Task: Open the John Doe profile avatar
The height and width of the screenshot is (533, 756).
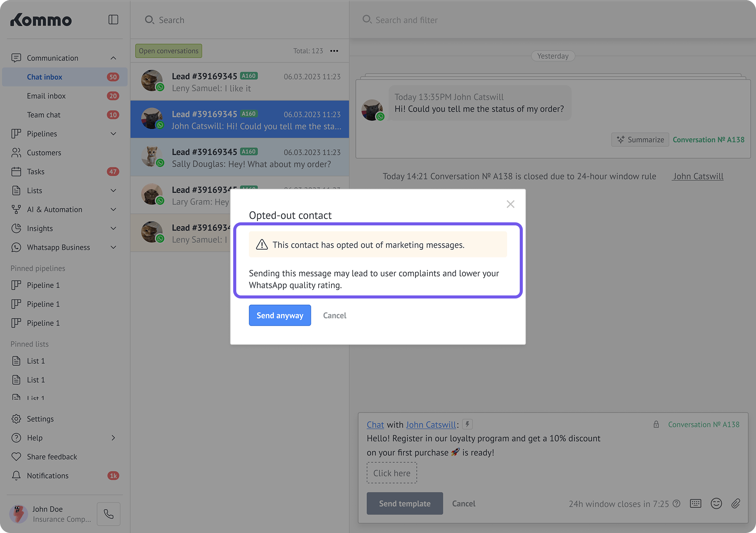Action: point(18,514)
